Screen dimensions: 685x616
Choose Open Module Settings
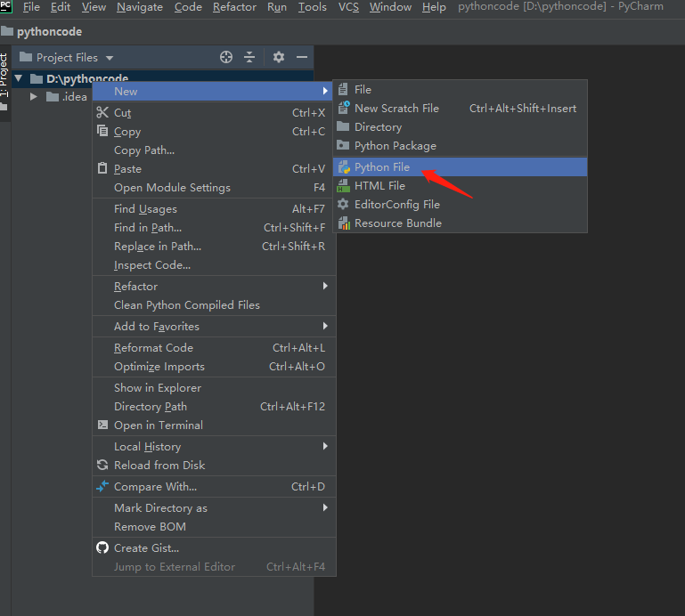pyautogui.click(x=214, y=188)
